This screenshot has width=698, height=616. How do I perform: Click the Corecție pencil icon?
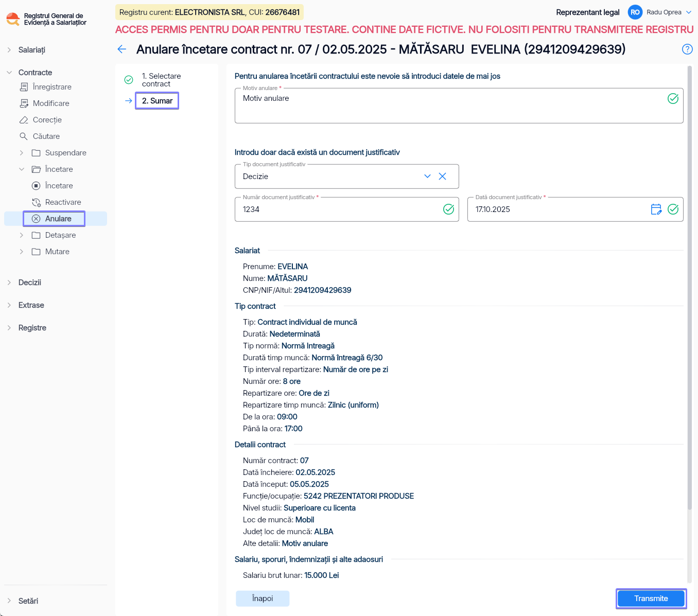click(24, 120)
